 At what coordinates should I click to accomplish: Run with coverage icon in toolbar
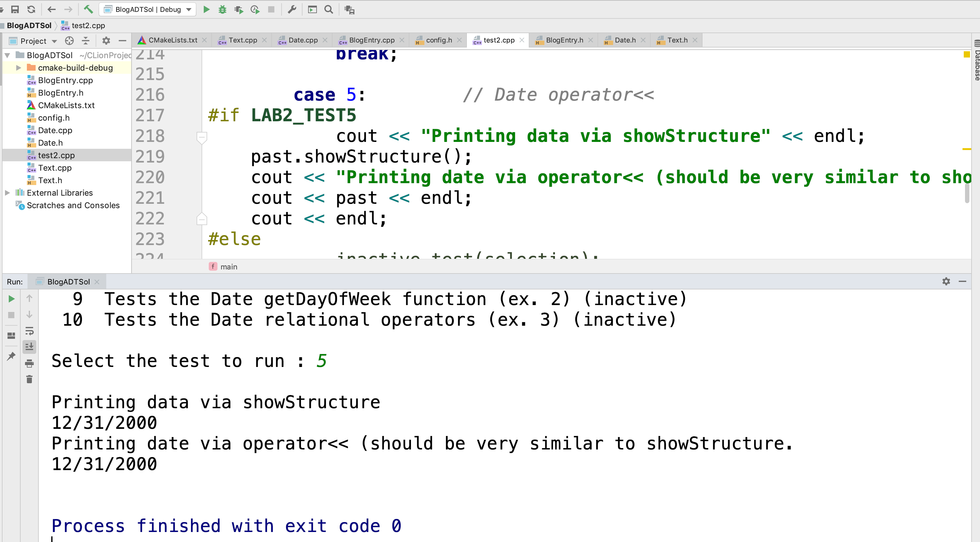click(238, 9)
